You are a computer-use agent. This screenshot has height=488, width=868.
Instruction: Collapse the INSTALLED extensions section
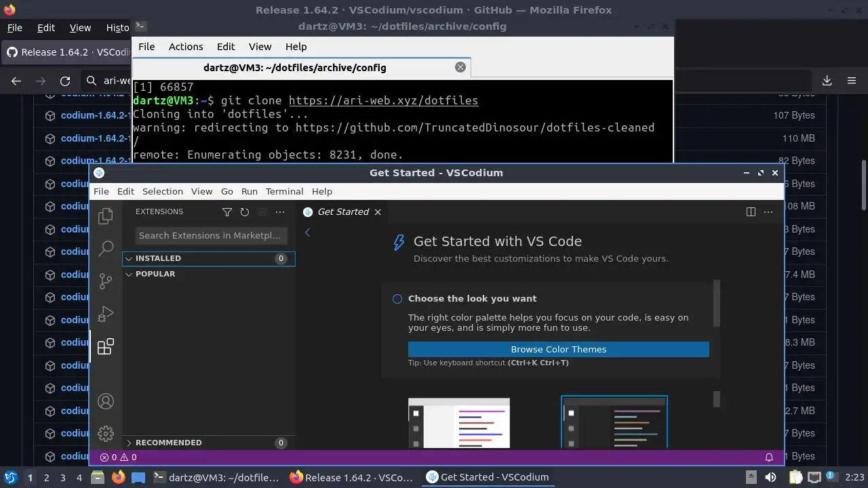[x=209, y=258]
